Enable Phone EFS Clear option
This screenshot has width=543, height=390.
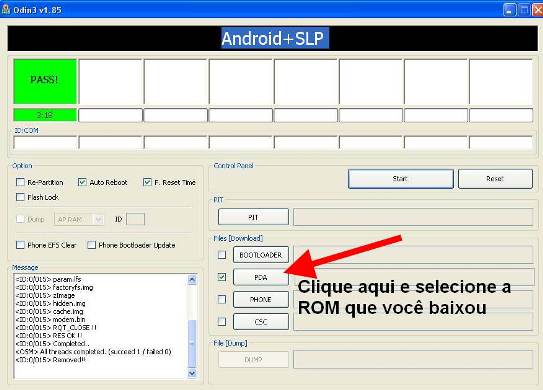coord(20,245)
